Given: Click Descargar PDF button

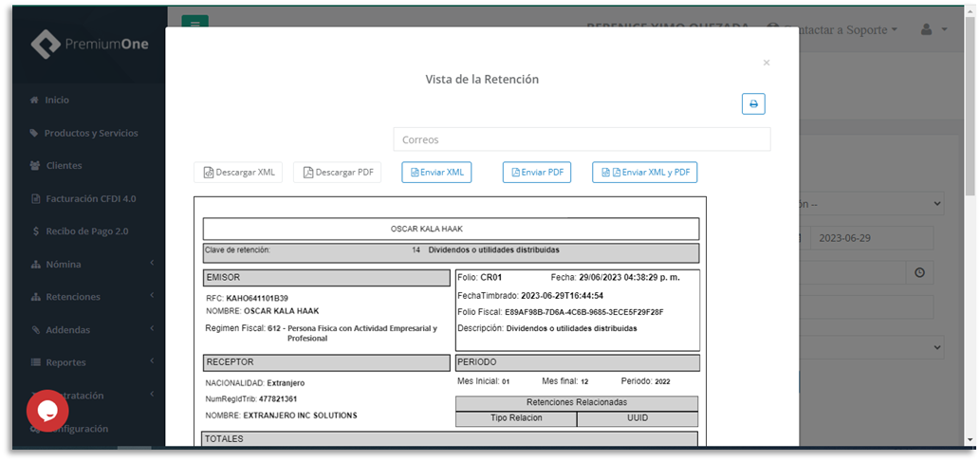Looking at the screenshot, I should pos(337,172).
